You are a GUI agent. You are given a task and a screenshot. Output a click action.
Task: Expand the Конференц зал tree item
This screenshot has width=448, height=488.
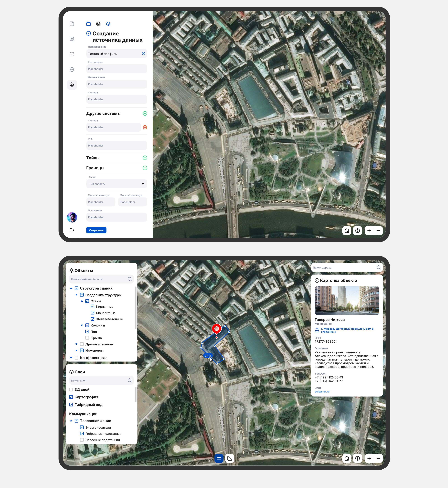(71, 358)
